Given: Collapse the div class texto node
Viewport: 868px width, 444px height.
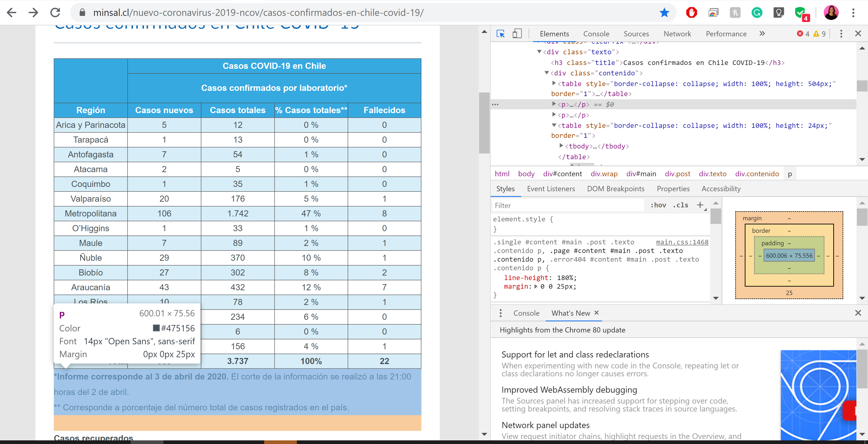Looking at the screenshot, I should coord(539,52).
